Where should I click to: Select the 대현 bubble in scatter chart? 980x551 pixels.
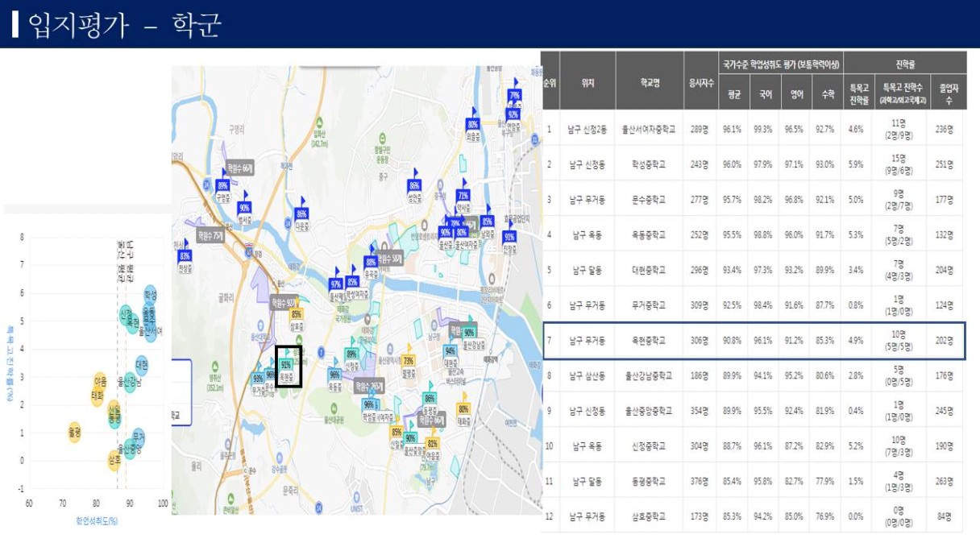pos(142,366)
